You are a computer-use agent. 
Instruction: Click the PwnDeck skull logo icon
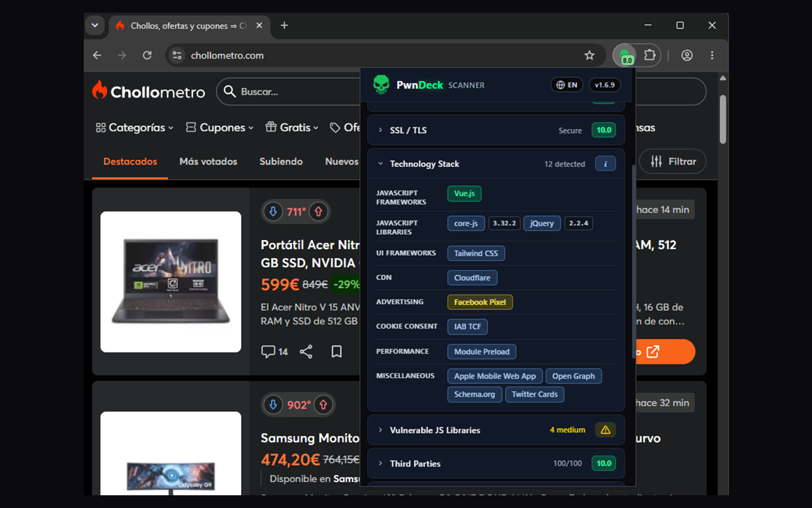381,84
